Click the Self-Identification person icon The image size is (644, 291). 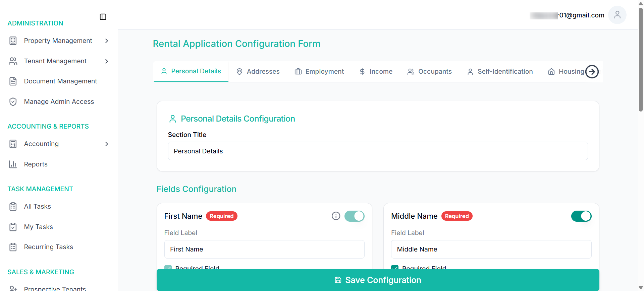[x=470, y=72]
